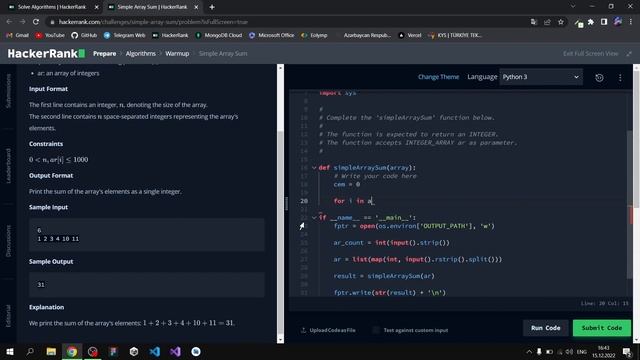Click the volume icon in system tray
The width and height of the screenshot is (640, 360).
[569, 351]
